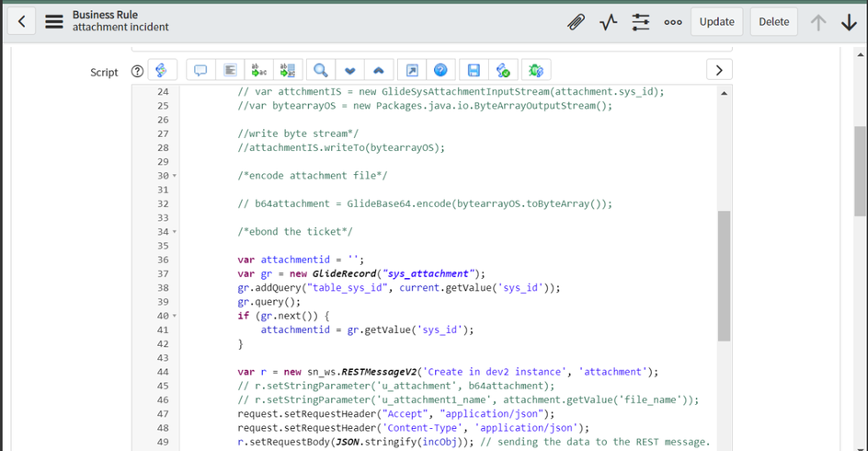This screenshot has width=868, height=451.
Task: Open editor help blue question icon
Action: tap(440, 70)
